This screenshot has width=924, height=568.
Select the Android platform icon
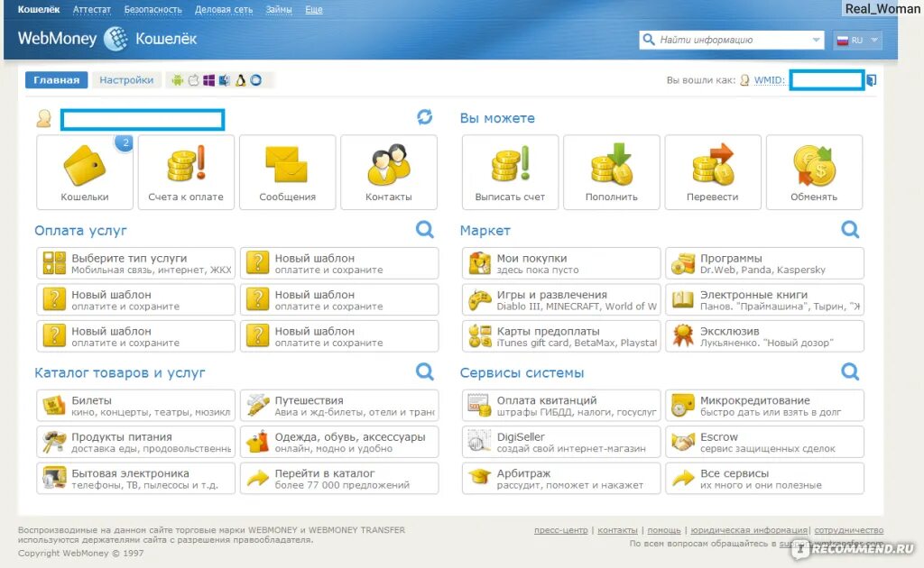(x=178, y=80)
